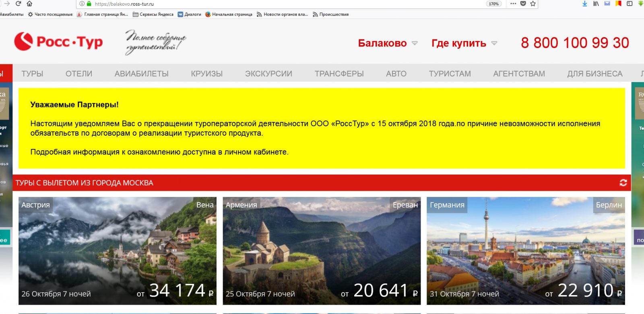The width and height of the screenshot is (644, 314).
Task: Open the Диалоги VK bookmark
Action: pyautogui.click(x=190, y=14)
